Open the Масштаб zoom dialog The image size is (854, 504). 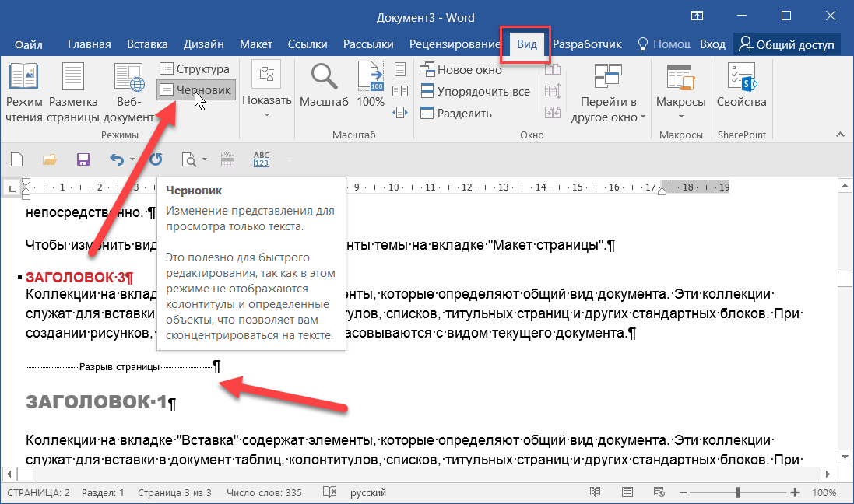pos(324,85)
